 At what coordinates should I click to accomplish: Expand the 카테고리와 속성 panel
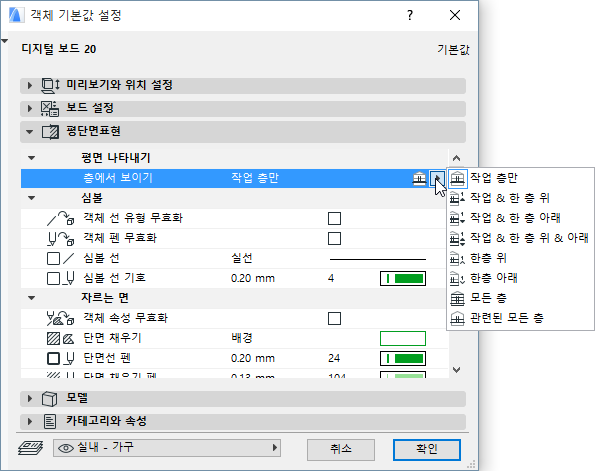coord(30,421)
